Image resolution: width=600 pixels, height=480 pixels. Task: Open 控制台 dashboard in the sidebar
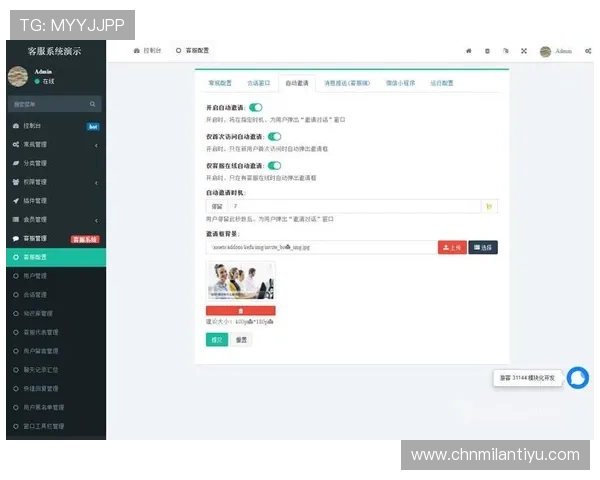point(56,126)
